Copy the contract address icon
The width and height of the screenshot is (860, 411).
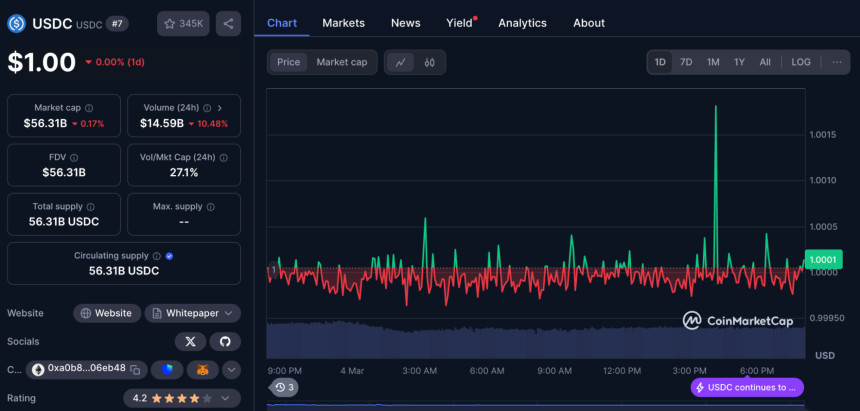pos(135,369)
